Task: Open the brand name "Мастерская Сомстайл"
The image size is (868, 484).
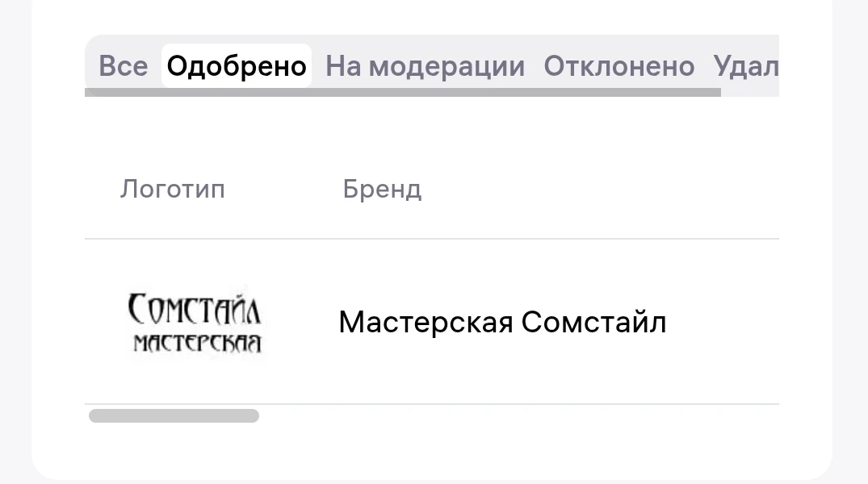Action: [x=502, y=323]
